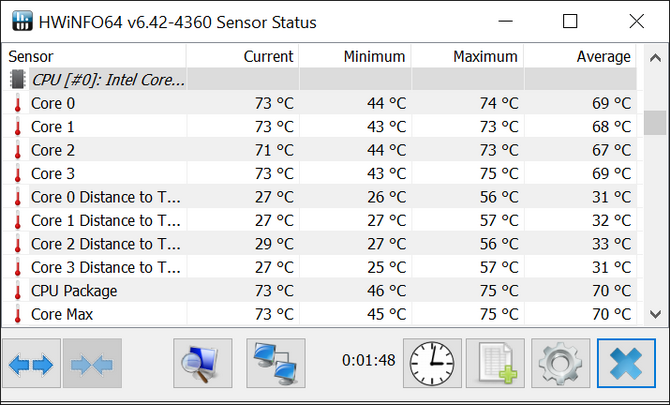
Task: Open sensor settings gear button
Action: (x=561, y=364)
